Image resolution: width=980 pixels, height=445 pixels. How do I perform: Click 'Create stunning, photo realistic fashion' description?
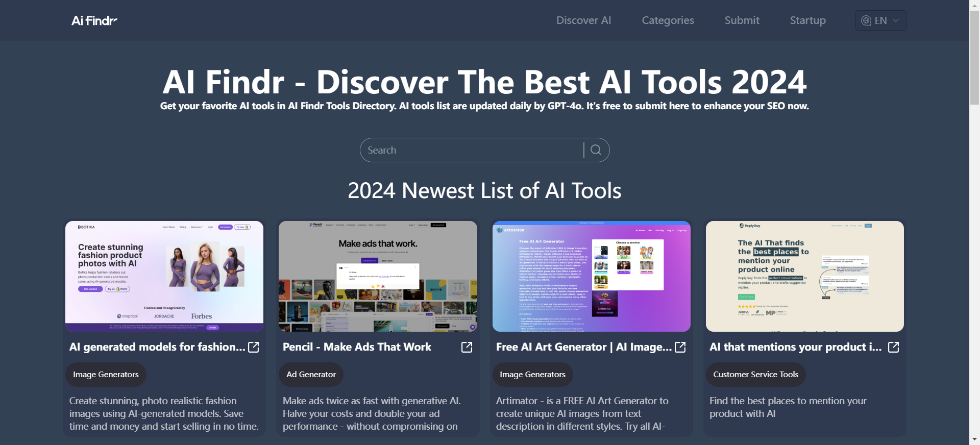[164, 413]
